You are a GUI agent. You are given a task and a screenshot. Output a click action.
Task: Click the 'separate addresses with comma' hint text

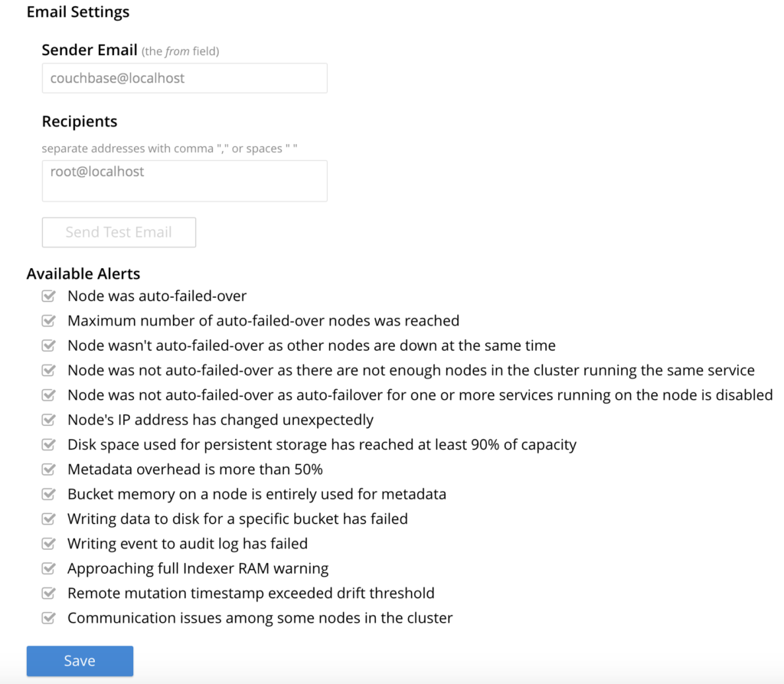point(169,149)
